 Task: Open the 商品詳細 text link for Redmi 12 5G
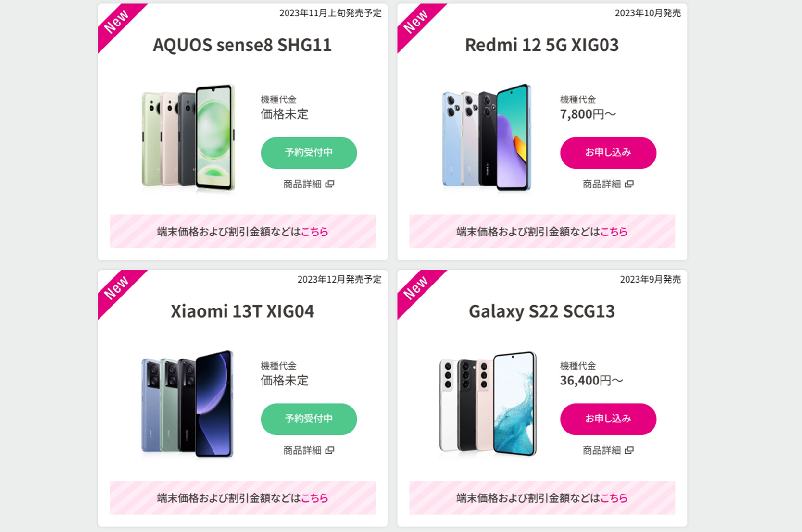(601, 184)
